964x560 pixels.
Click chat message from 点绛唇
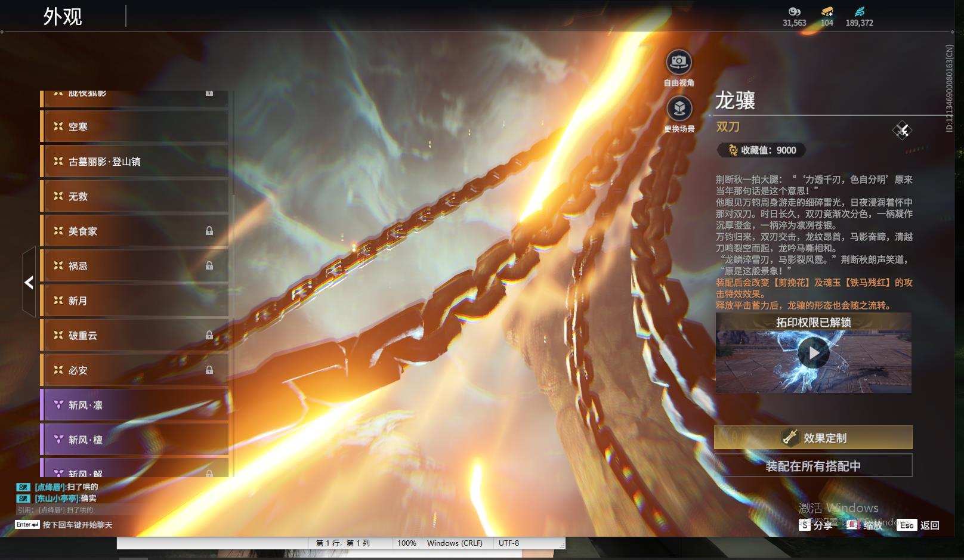click(58, 487)
